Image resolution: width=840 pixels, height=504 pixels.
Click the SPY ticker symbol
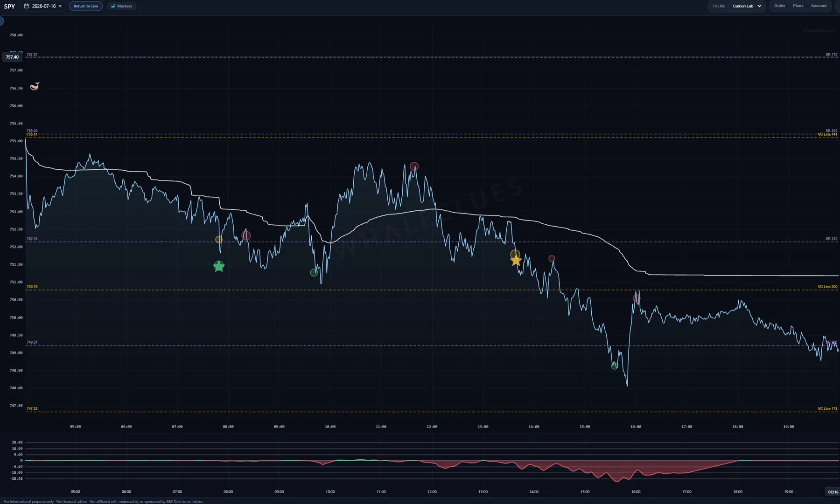point(9,6)
